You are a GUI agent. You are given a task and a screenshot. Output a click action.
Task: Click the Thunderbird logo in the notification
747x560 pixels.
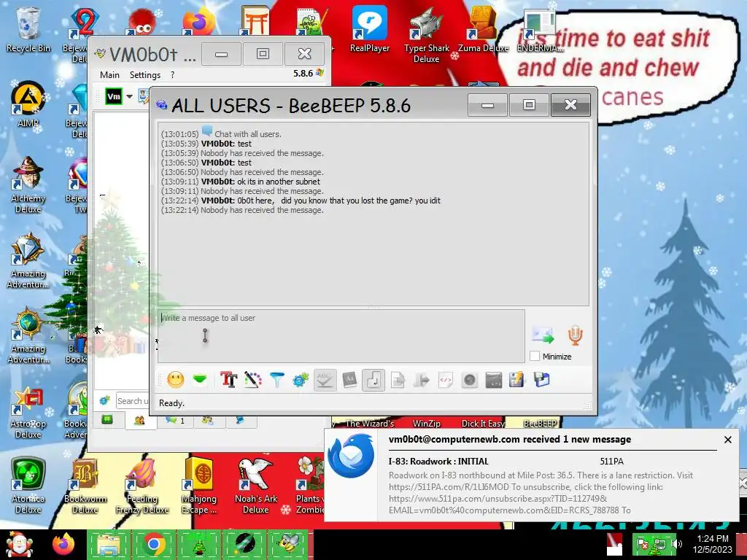click(x=351, y=456)
